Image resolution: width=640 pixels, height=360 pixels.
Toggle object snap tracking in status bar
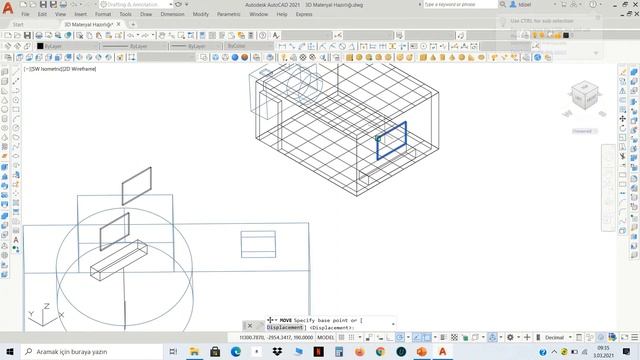[416, 338]
